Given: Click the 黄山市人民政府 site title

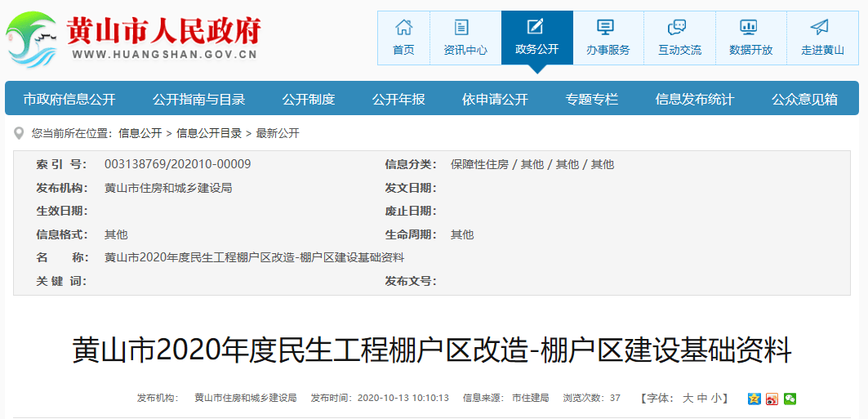Looking at the screenshot, I should (x=163, y=30).
